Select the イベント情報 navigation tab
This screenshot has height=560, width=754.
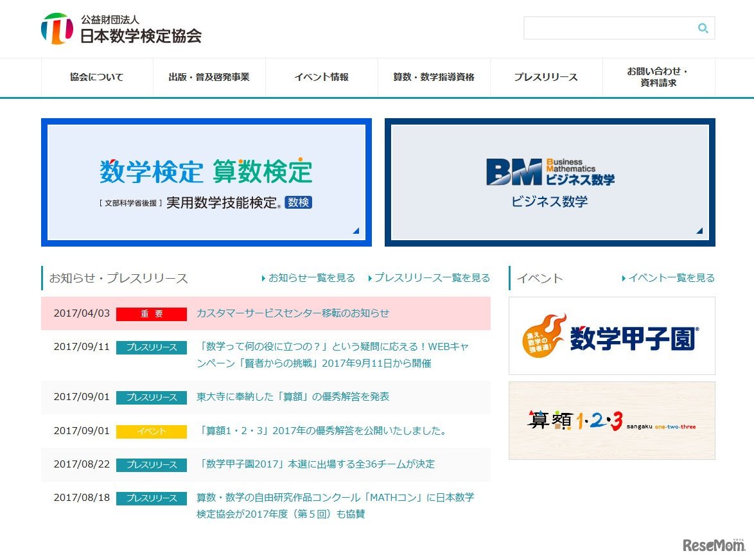[x=321, y=77]
